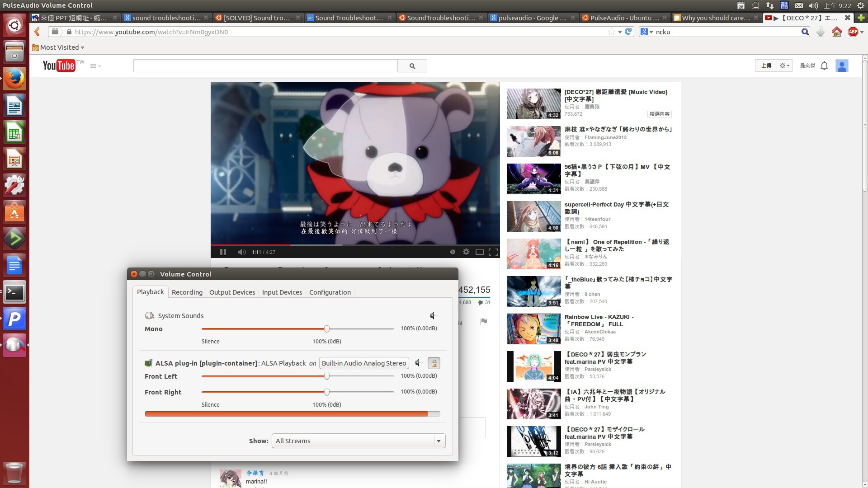Expand the All Streams show dropdown
The height and width of the screenshot is (488, 868).
point(438,441)
